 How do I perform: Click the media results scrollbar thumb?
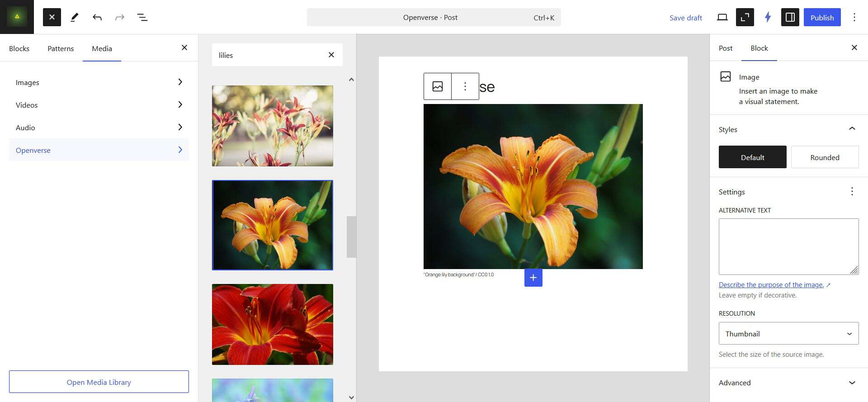pyautogui.click(x=351, y=236)
